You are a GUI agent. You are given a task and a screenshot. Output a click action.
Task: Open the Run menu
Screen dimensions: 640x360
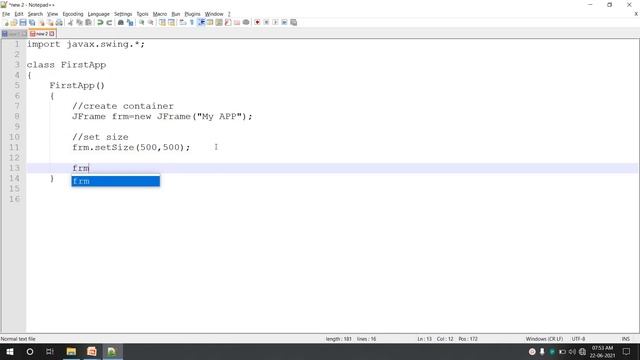coord(176,14)
